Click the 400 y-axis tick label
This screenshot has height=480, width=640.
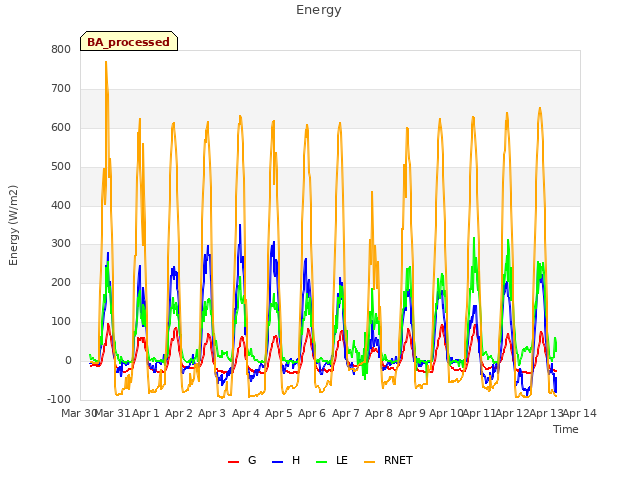pyautogui.click(x=61, y=205)
